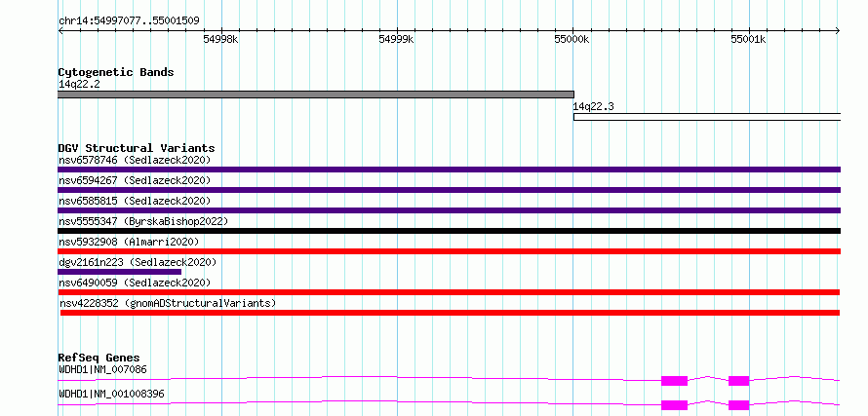The image size is (868, 416).
Task: Click the short purple bar for dgv2161n223
Action: coord(120,272)
